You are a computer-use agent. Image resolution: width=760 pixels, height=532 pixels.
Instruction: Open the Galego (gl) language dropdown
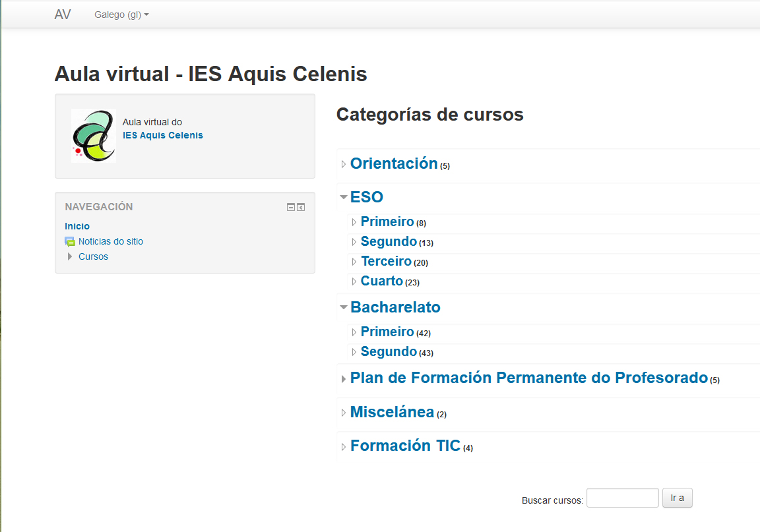pos(121,15)
